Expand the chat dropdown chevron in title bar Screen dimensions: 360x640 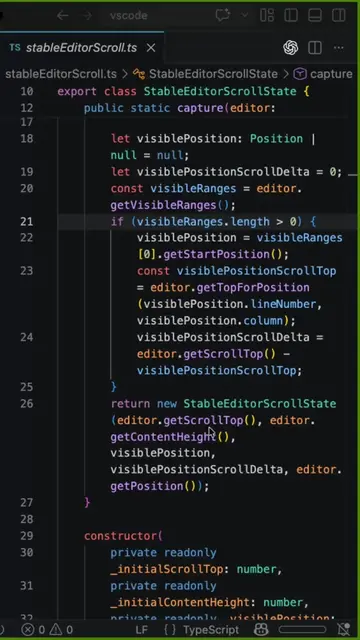tap(244, 16)
